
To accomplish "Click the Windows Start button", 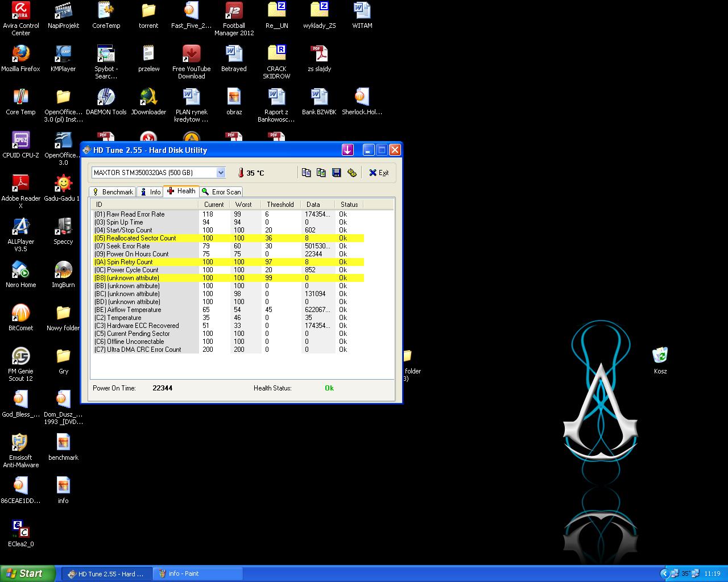I will coord(28,573).
